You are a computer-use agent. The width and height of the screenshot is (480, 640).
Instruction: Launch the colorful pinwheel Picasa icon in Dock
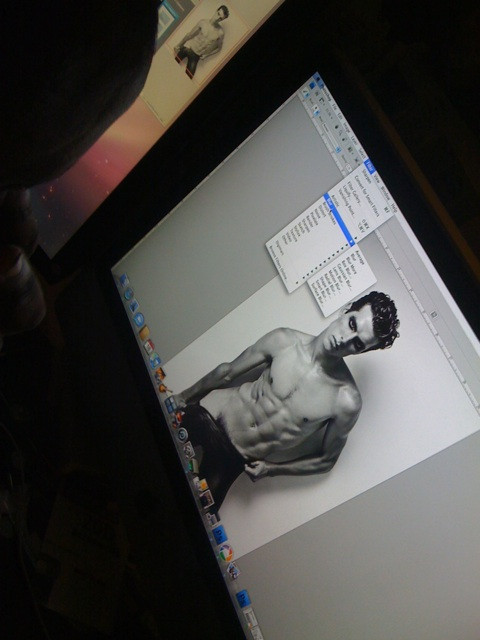(226, 553)
